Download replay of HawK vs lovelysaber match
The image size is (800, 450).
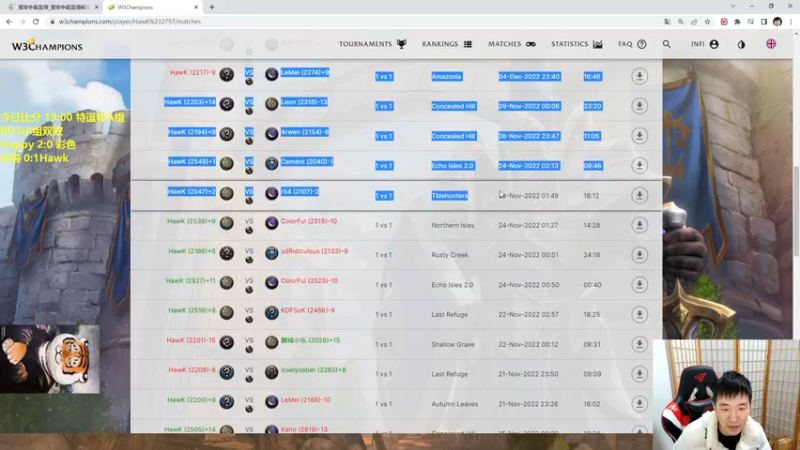[x=639, y=374]
